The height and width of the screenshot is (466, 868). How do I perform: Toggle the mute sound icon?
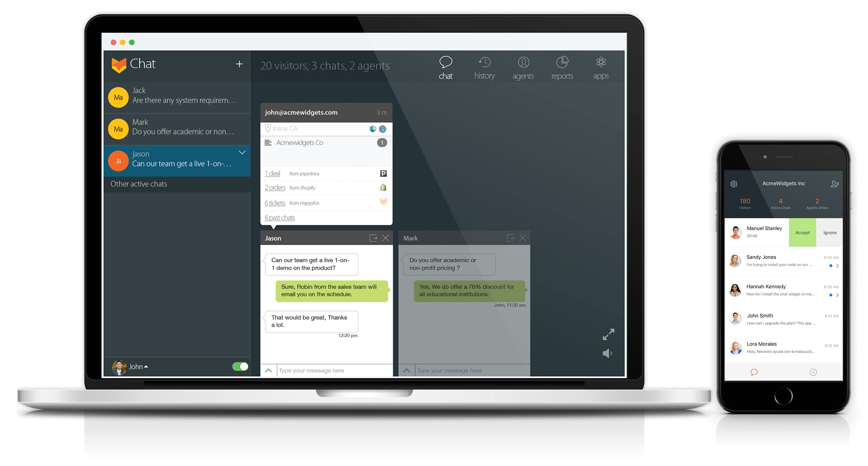tap(607, 354)
